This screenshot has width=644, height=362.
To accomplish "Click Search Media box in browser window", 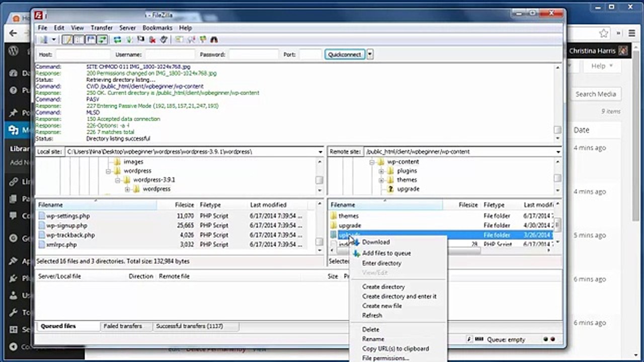I will 595,94.
